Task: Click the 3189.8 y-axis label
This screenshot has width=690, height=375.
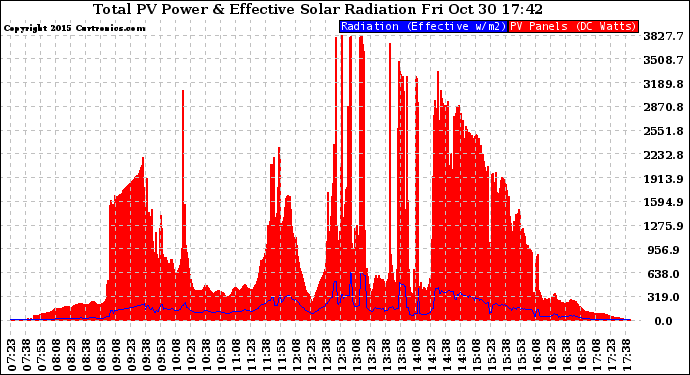Action: (663, 84)
